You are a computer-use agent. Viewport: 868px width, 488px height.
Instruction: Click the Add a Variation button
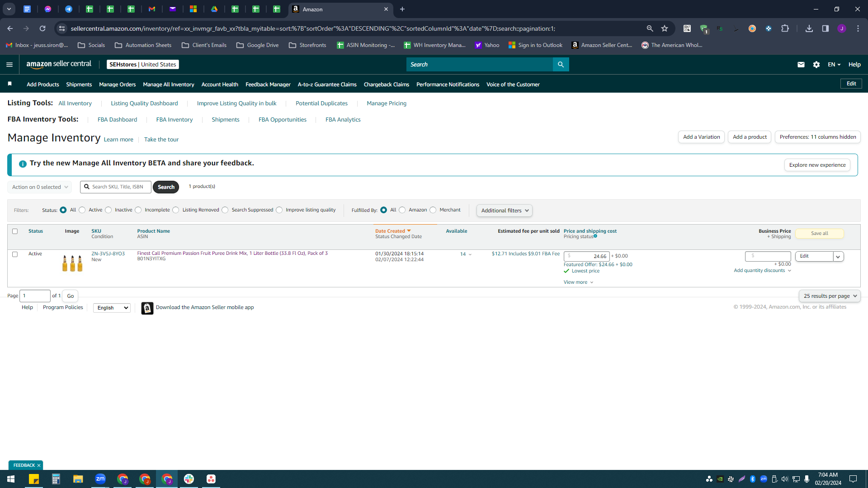point(702,137)
